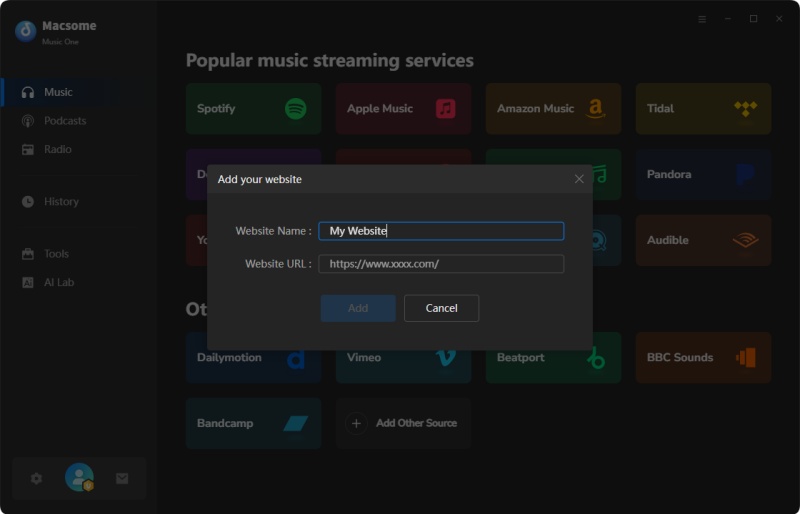Click the Vimeo v logo icon
This screenshot has width=800, height=514.
[445, 358]
